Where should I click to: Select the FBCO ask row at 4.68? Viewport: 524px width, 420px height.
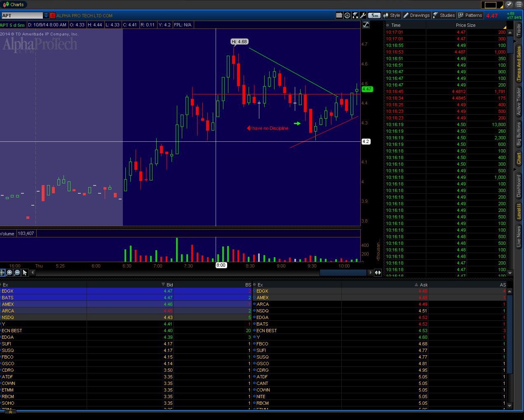[379, 344]
